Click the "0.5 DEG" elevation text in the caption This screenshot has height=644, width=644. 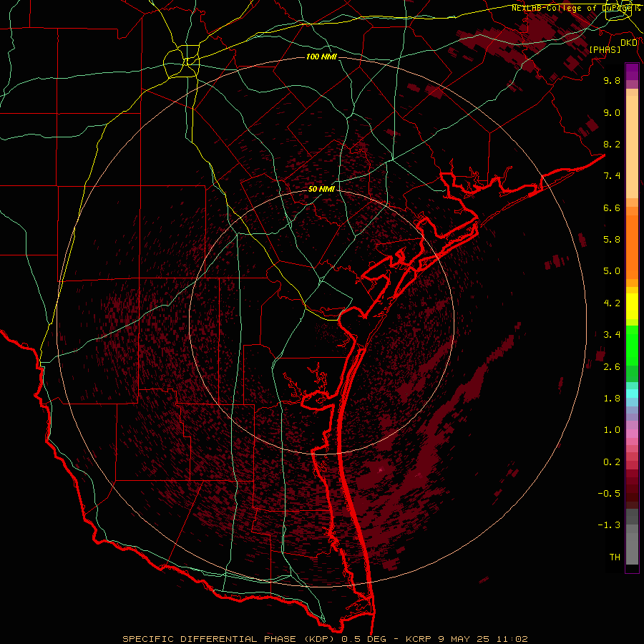(x=364, y=639)
